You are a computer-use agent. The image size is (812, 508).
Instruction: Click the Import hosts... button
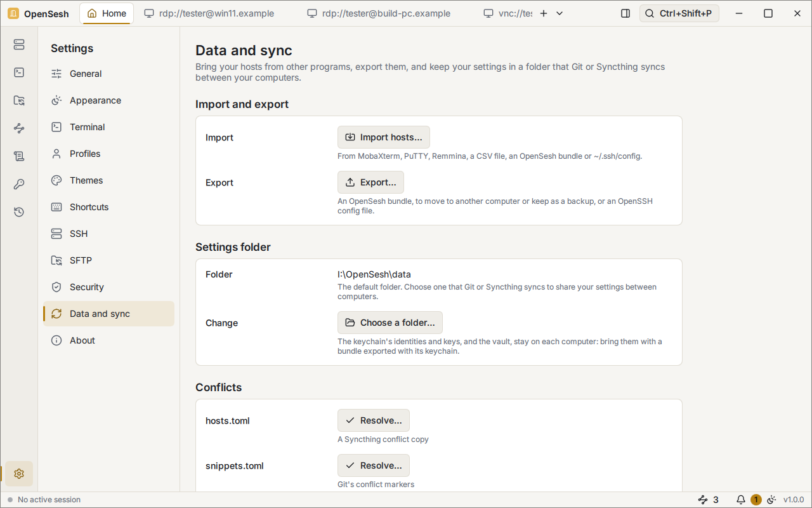pos(384,137)
